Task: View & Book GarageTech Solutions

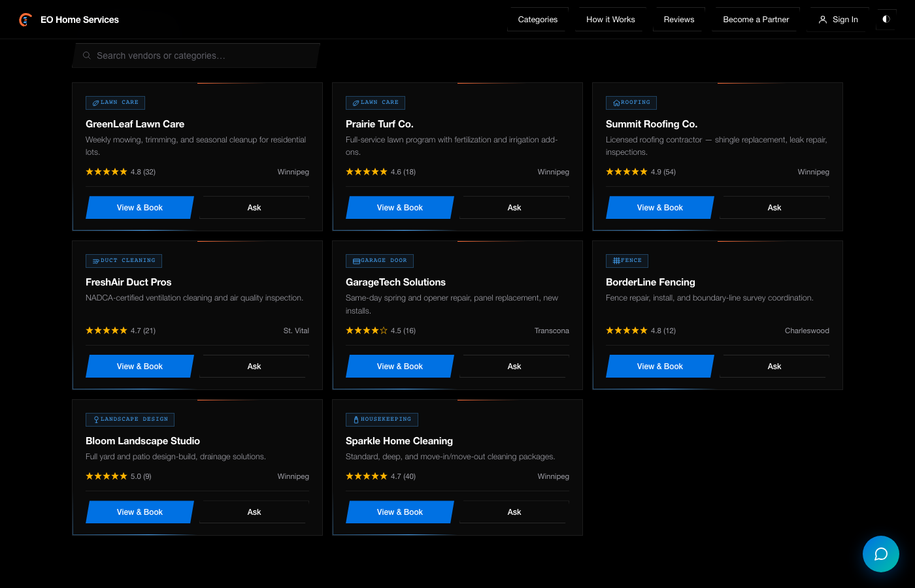Action: point(400,367)
